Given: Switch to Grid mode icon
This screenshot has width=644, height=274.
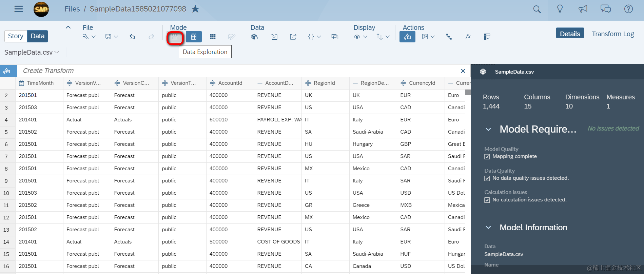Looking at the screenshot, I should [213, 37].
